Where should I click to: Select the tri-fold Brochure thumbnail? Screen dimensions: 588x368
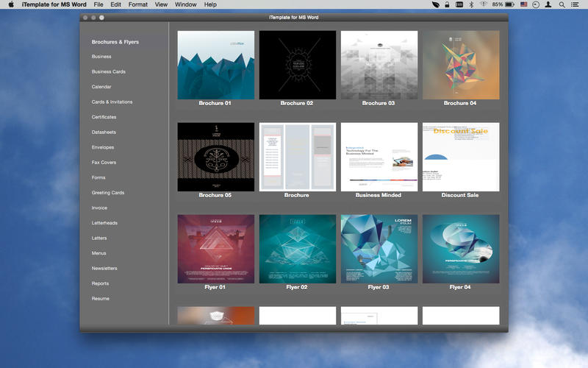298,157
